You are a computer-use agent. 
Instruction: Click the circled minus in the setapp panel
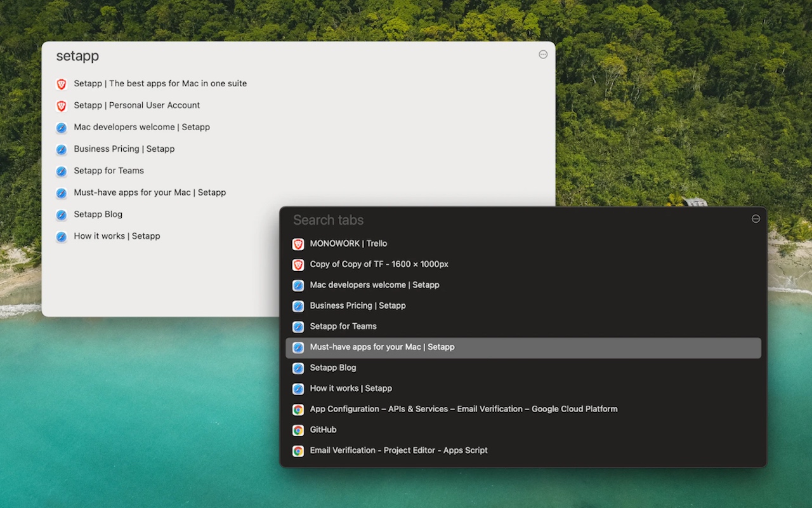543,55
